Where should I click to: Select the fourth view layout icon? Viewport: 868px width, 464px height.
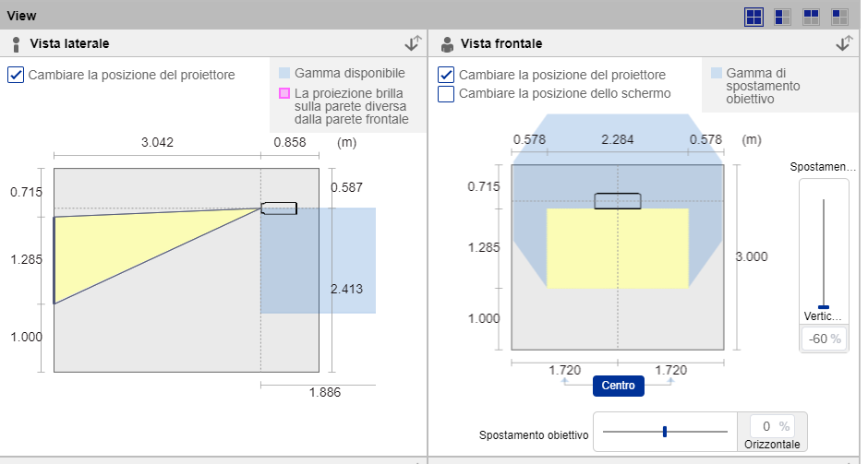839,18
